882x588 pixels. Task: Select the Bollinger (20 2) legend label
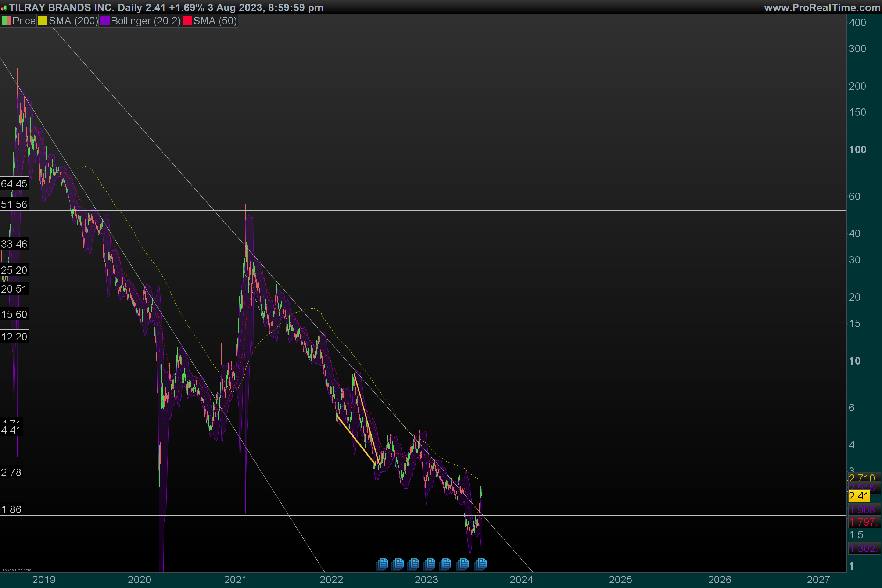pos(146,21)
